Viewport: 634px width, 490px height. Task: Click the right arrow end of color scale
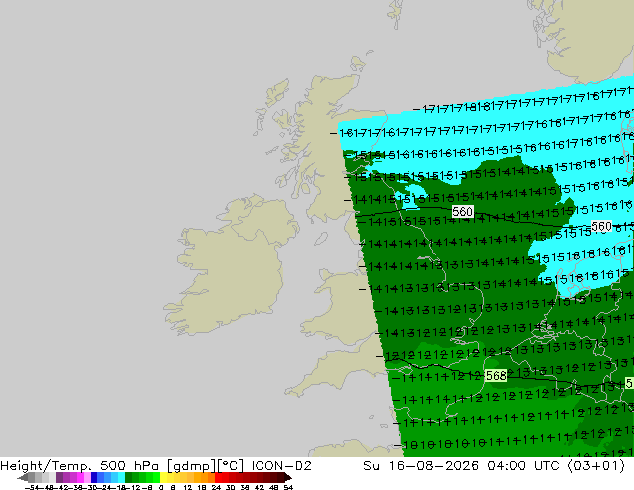pos(288,477)
